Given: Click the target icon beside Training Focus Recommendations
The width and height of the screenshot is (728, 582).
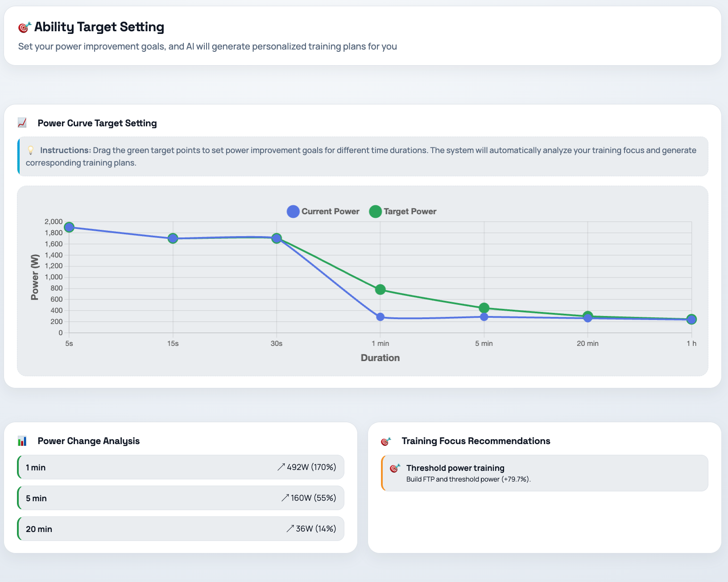Looking at the screenshot, I should (386, 441).
